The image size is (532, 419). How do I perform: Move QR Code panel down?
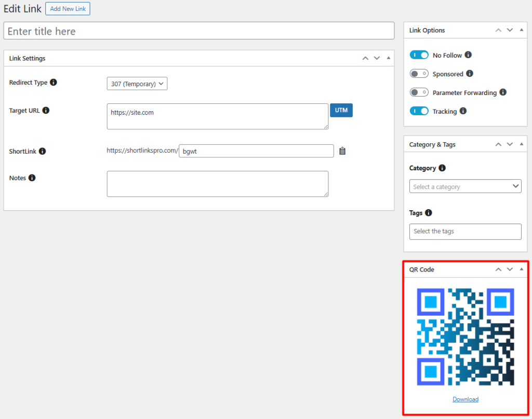[510, 269]
